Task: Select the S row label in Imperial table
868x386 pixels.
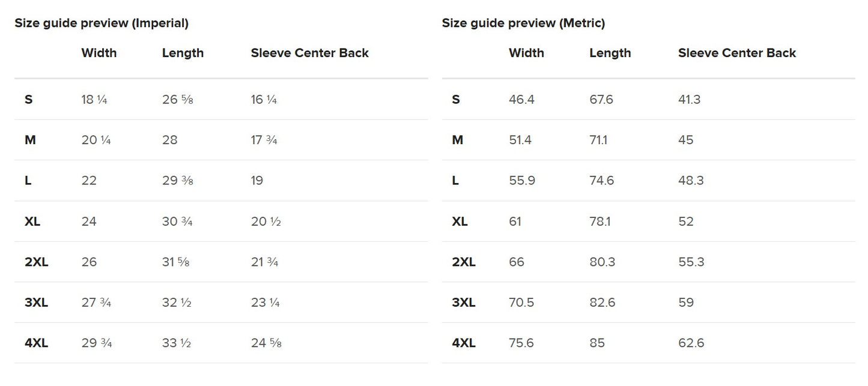Action: [29, 100]
